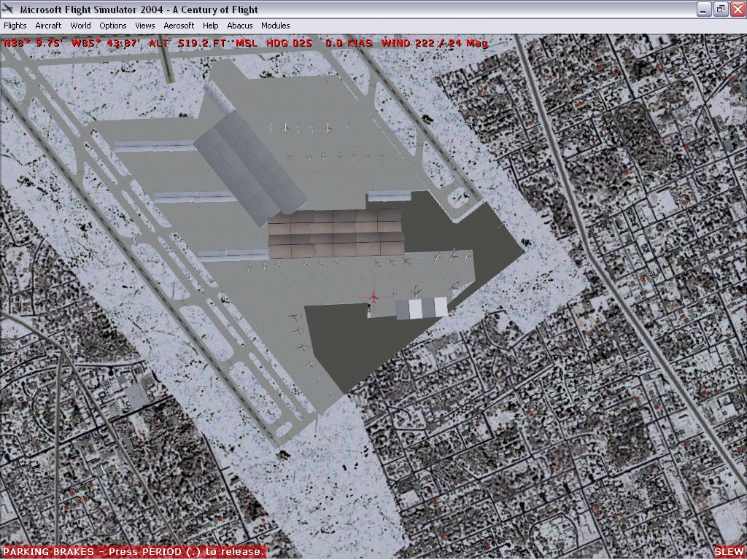The height and width of the screenshot is (560, 747).
Task: Open the Flights menu
Action: pos(15,26)
